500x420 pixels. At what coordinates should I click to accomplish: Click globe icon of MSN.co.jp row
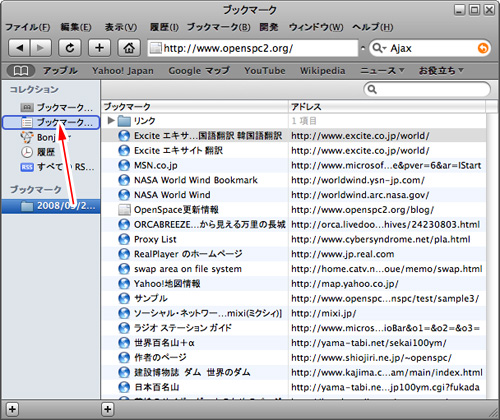point(124,165)
